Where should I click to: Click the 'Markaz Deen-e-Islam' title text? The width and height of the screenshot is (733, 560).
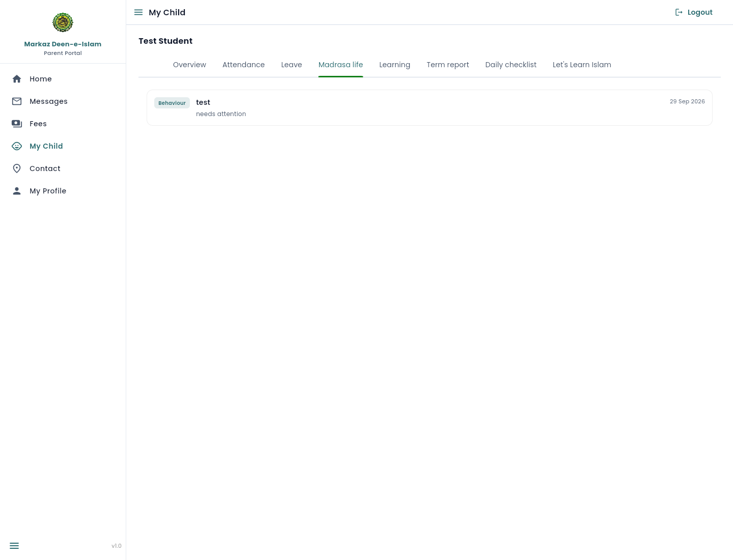[63, 44]
